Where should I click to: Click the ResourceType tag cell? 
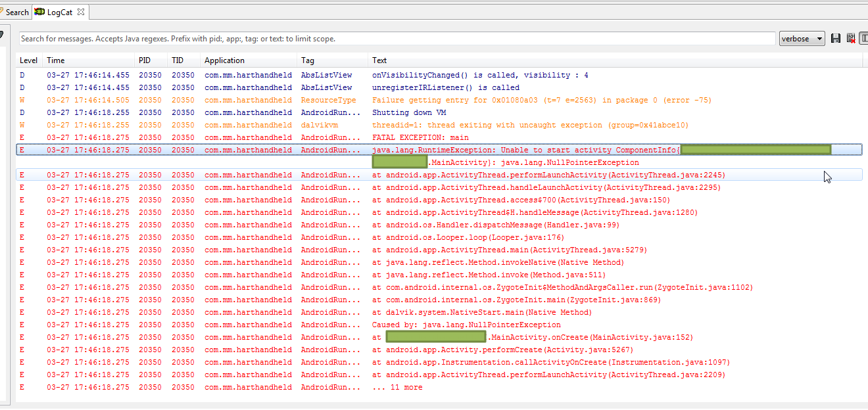click(329, 100)
